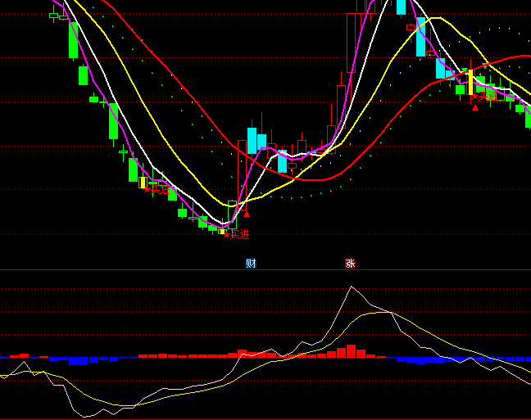Grab the divider between price and indicator panels
The width and height of the screenshot is (531, 420).
[x=265, y=269]
